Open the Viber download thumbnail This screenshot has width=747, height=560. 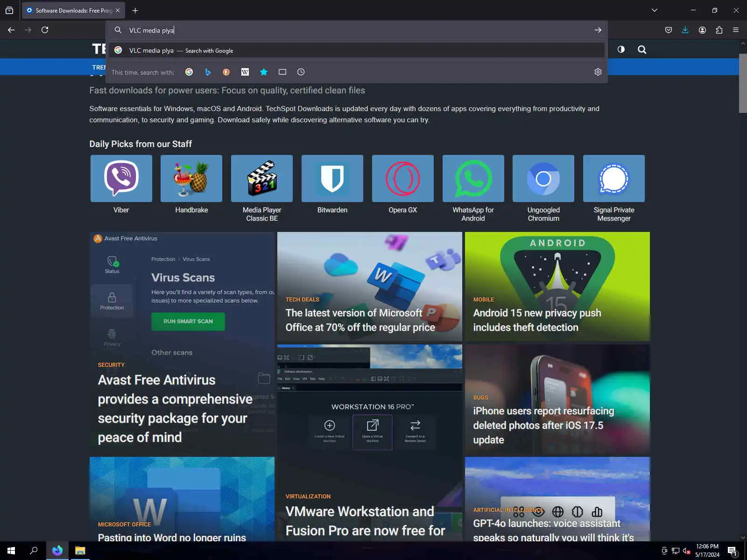tap(121, 179)
